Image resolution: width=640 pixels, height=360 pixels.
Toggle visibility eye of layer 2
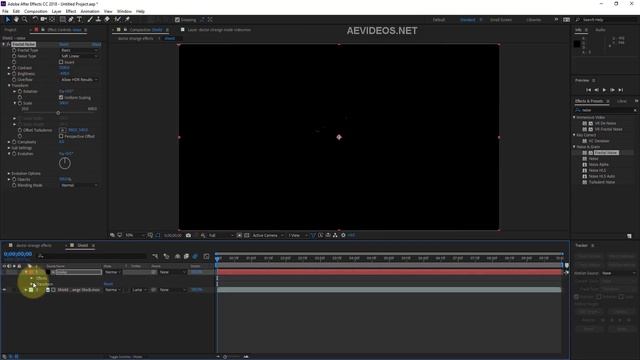click(x=4, y=290)
